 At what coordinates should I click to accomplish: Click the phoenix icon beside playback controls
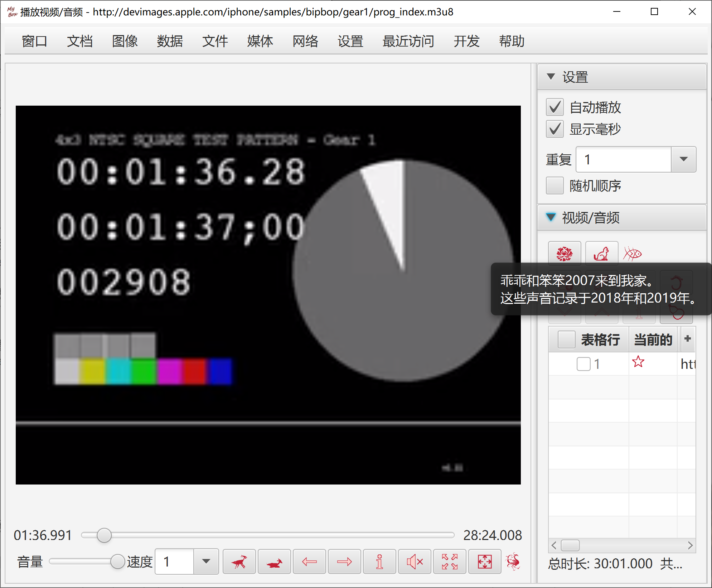coord(513,562)
